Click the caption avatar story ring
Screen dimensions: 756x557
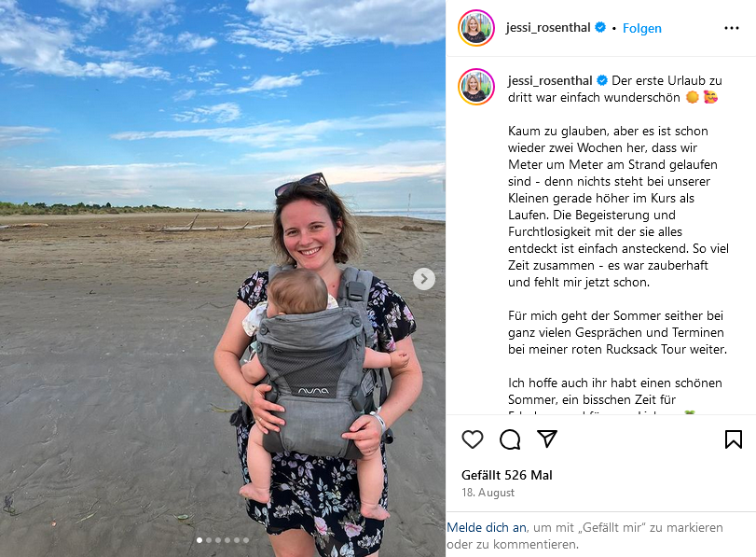[x=476, y=87]
